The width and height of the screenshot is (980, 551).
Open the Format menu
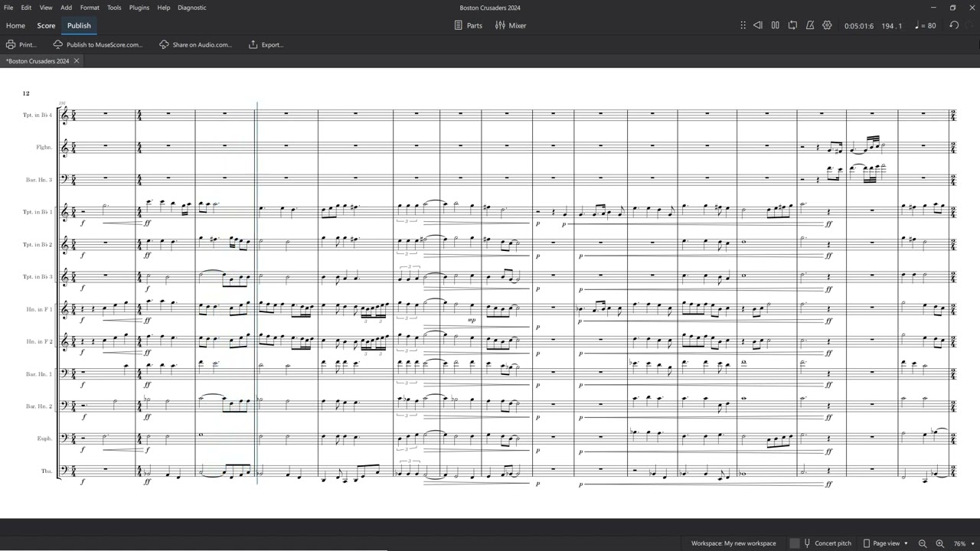tap(90, 8)
